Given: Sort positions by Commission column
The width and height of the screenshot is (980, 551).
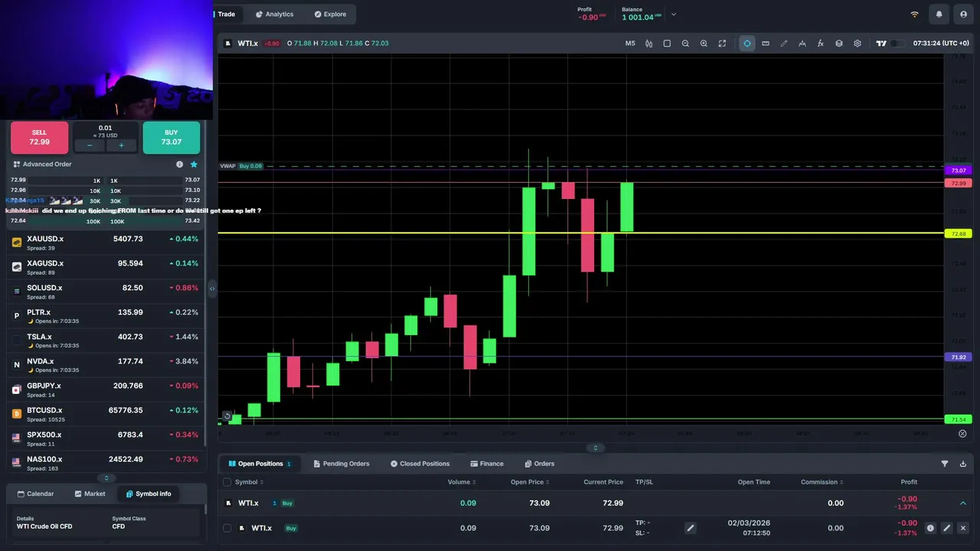Looking at the screenshot, I should click(x=822, y=482).
